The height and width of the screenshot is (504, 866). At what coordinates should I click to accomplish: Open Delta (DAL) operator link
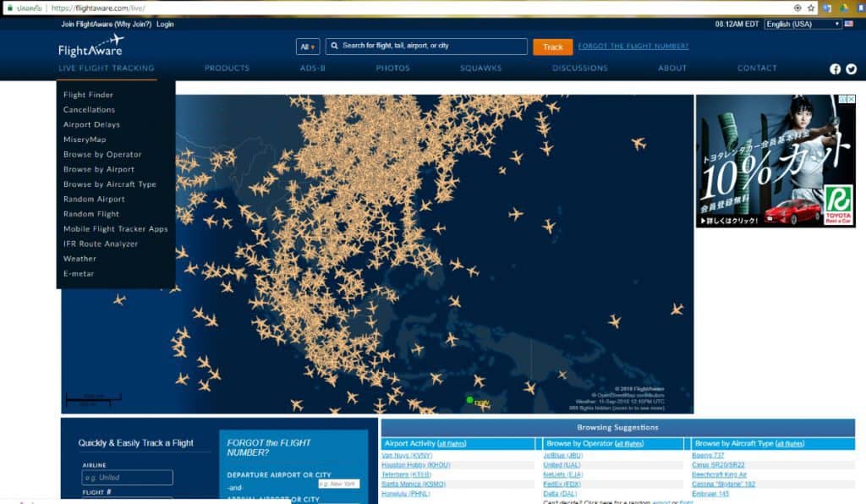click(560, 494)
